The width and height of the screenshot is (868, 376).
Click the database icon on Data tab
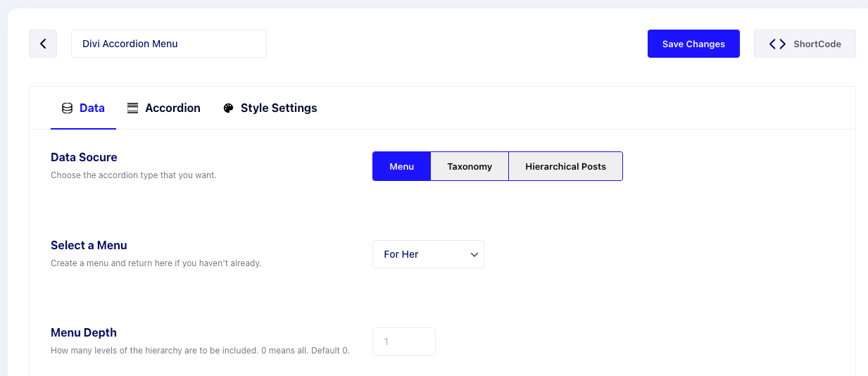pyautogui.click(x=68, y=108)
